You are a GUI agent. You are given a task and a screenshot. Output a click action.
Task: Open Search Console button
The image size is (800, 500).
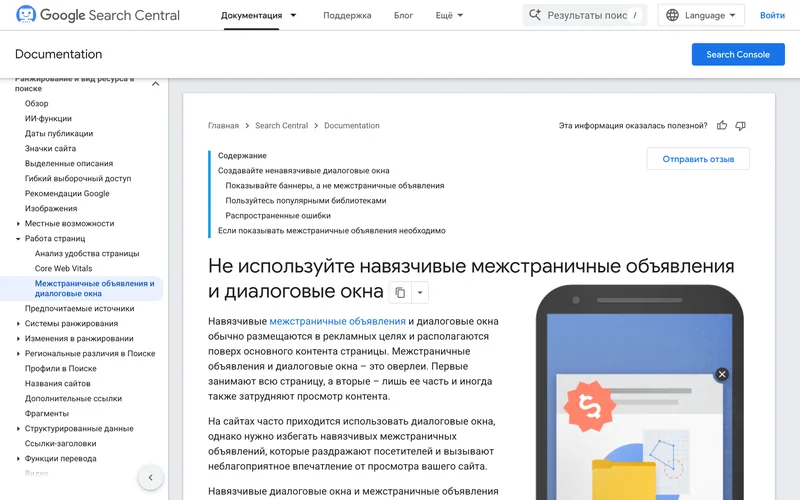tap(738, 54)
